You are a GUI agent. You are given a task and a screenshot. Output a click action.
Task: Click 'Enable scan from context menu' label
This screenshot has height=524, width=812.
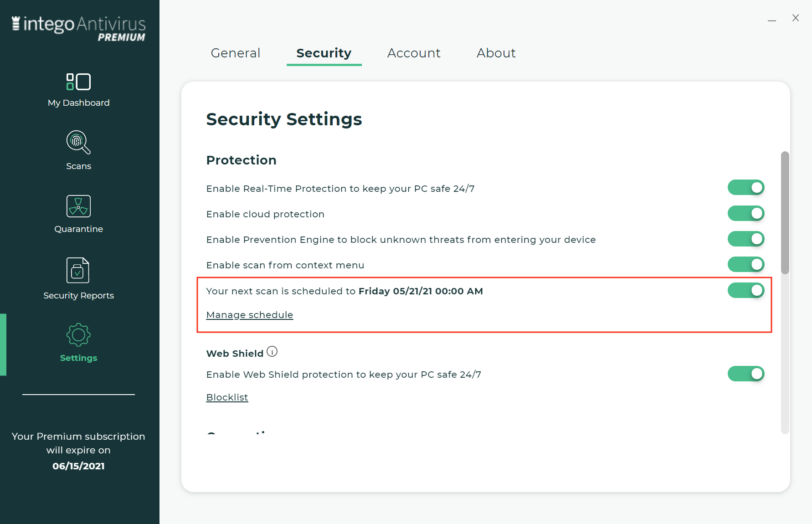(x=285, y=265)
